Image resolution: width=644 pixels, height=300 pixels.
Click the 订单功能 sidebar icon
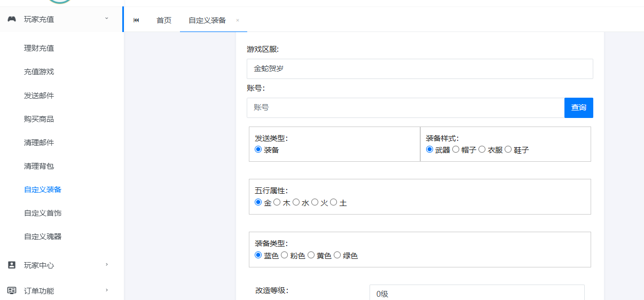12,290
